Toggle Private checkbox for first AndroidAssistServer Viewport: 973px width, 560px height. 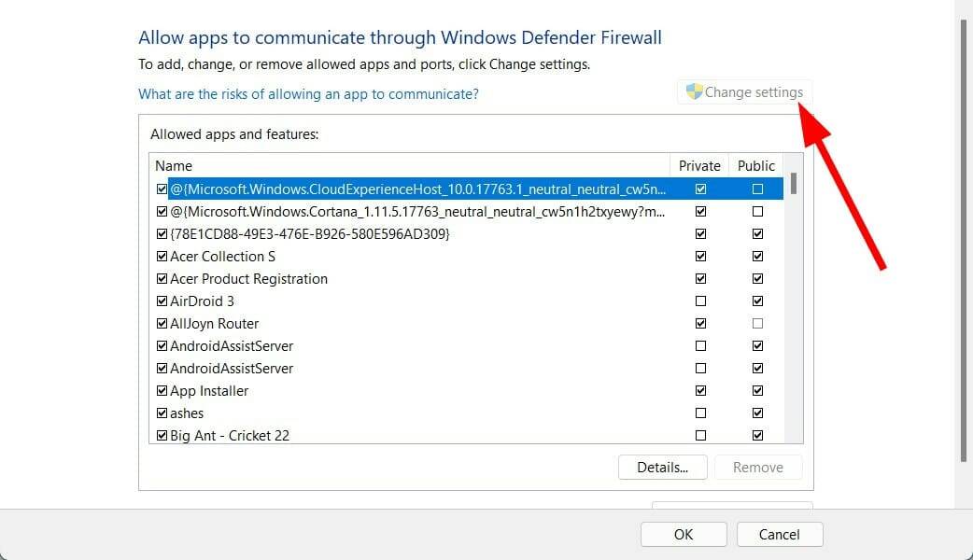point(700,345)
